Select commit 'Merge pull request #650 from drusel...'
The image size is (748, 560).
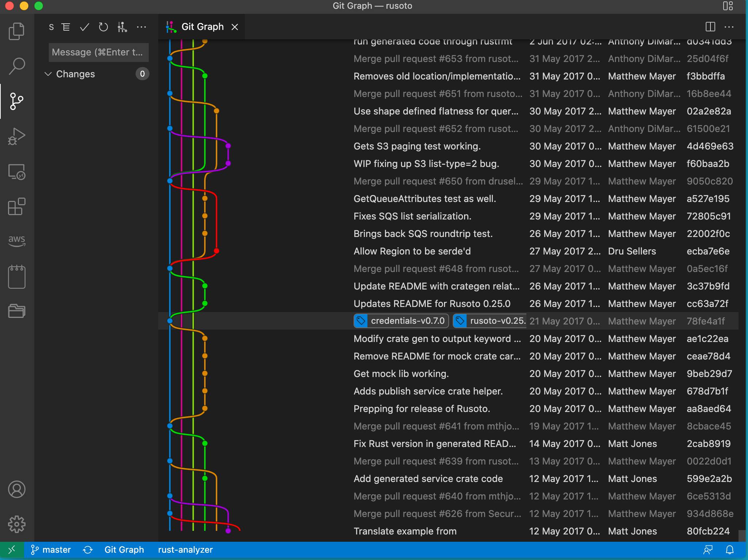coord(438,182)
